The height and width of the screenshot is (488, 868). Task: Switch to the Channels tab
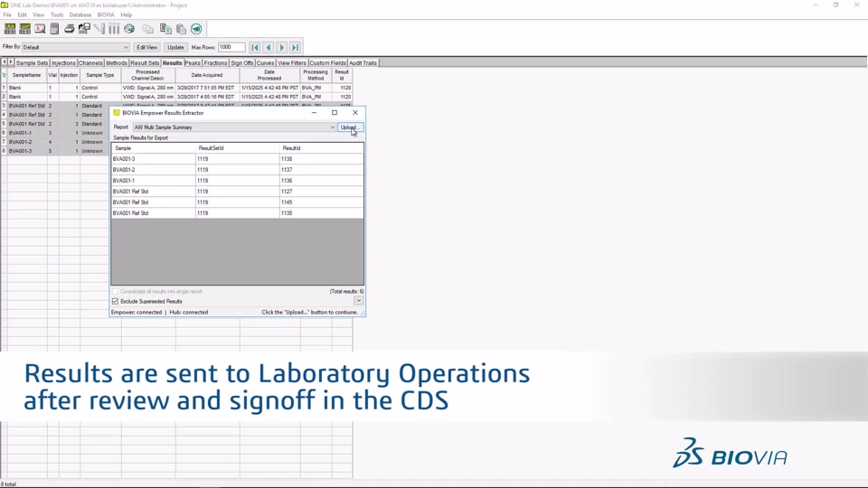pyautogui.click(x=90, y=63)
